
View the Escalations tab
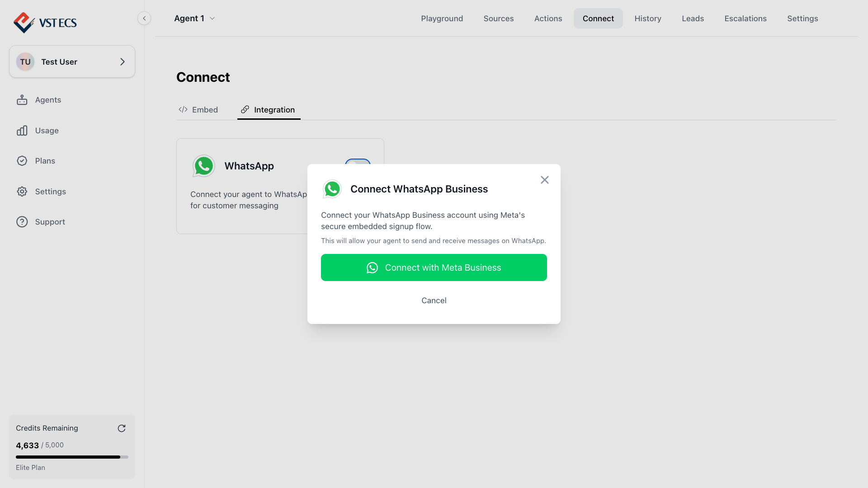(x=745, y=19)
